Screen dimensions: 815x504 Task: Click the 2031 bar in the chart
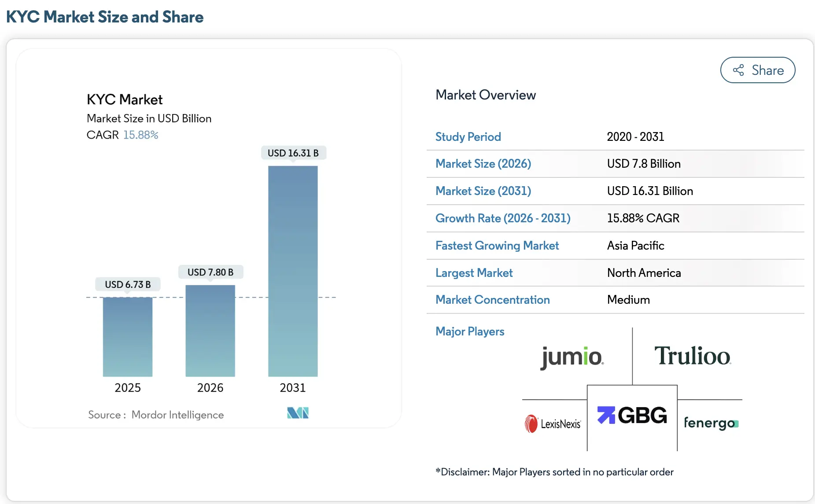click(293, 271)
